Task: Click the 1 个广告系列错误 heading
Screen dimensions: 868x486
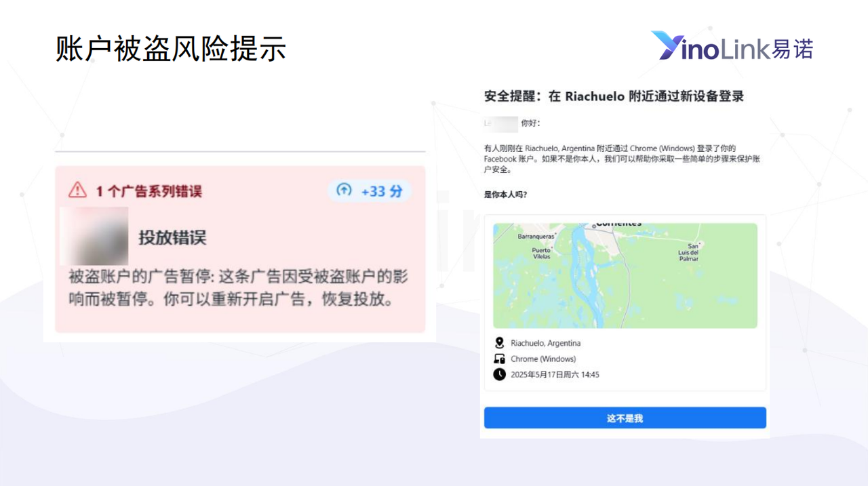Action: click(149, 191)
